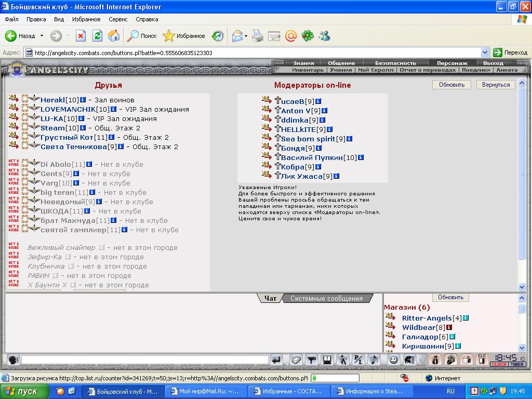Open the Mail icon dropdown arrow
This screenshot has width=532, height=399.
click(x=246, y=36)
